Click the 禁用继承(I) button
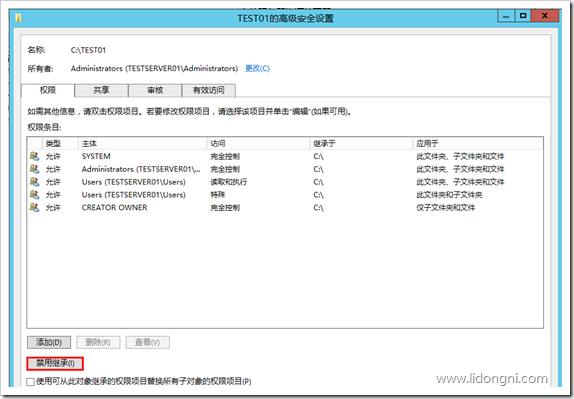574x399 pixels. [55, 363]
